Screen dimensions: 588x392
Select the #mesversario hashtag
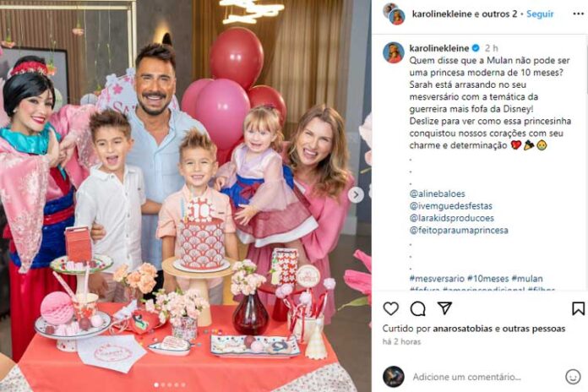[437, 278]
